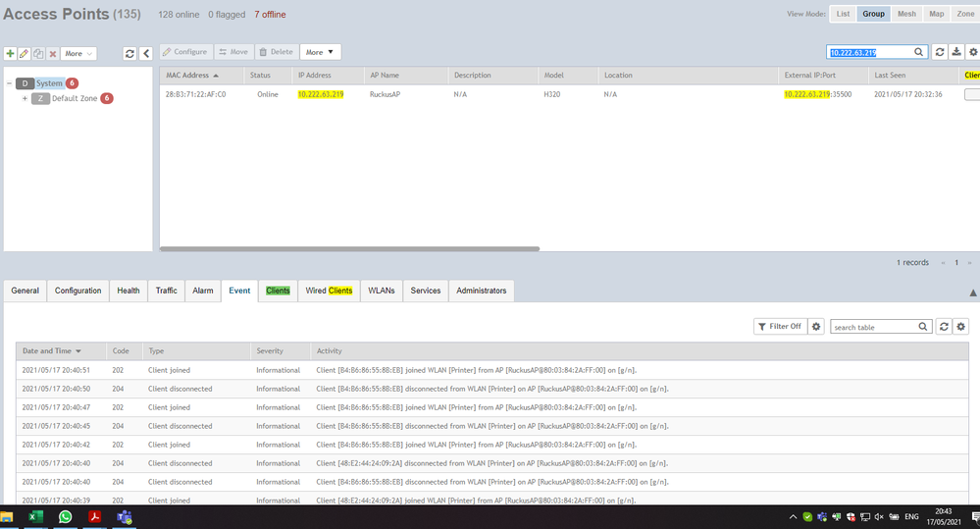Viewport: 980px width, 529px height.
Task: Click the red X delete icon
Action: coord(53,53)
